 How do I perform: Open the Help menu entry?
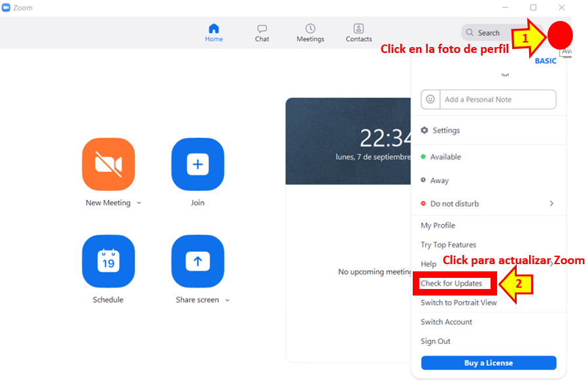[428, 264]
